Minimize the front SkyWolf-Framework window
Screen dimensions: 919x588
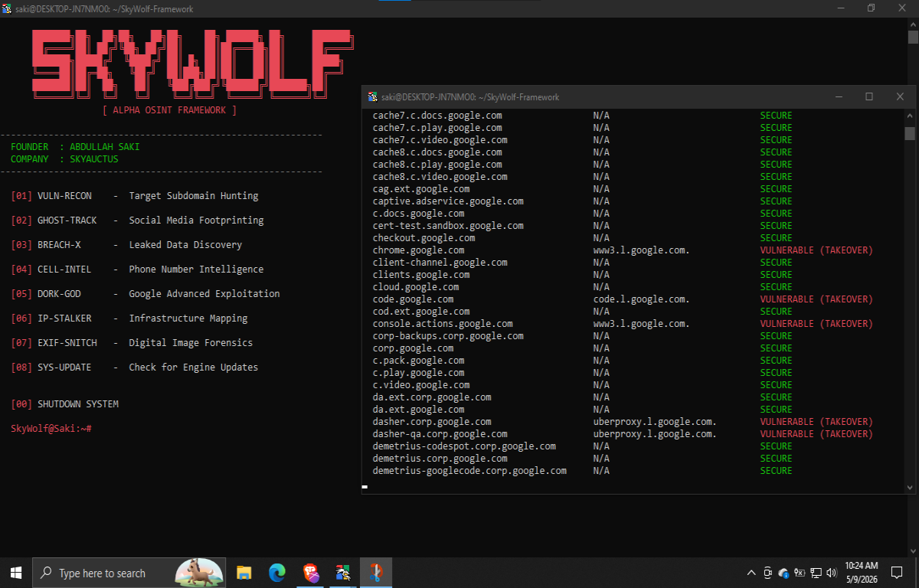click(838, 97)
